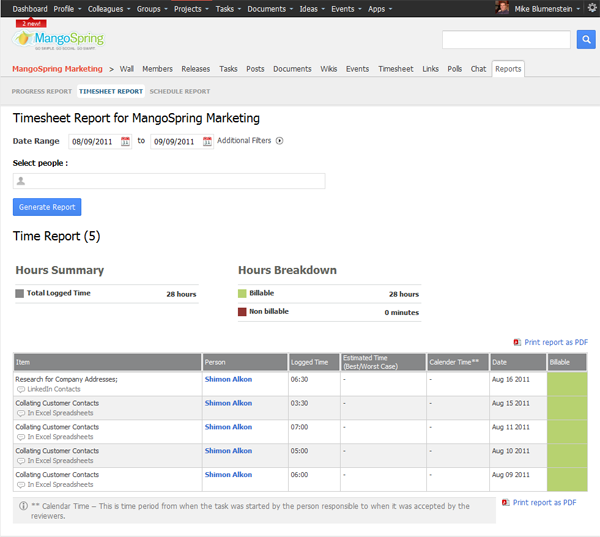Click the Logged Time column header
The image size is (600, 537).
314,362
